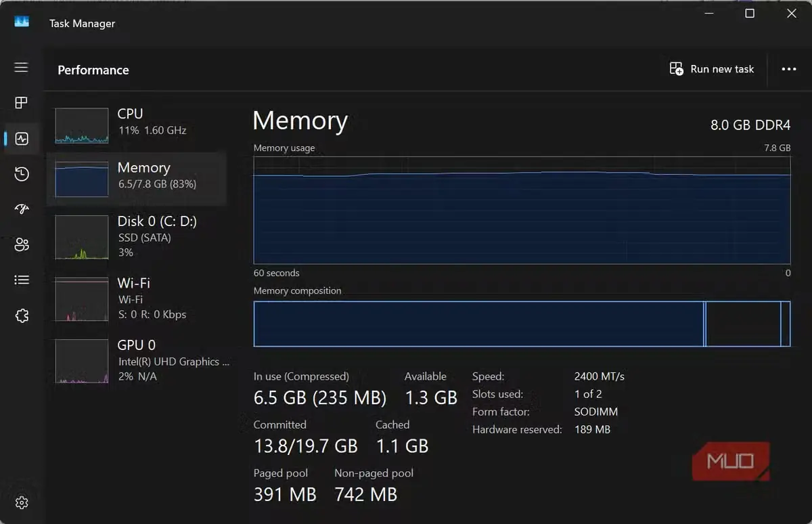812x524 pixels.
Task: Open the Services puzzle icon page
Action: 22,315
